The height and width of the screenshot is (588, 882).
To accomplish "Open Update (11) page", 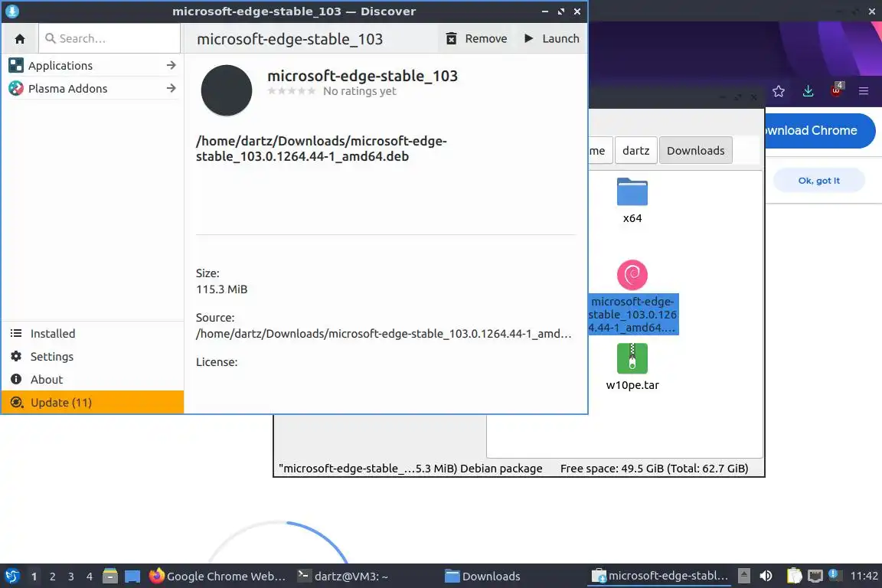I will coord(93,402).
